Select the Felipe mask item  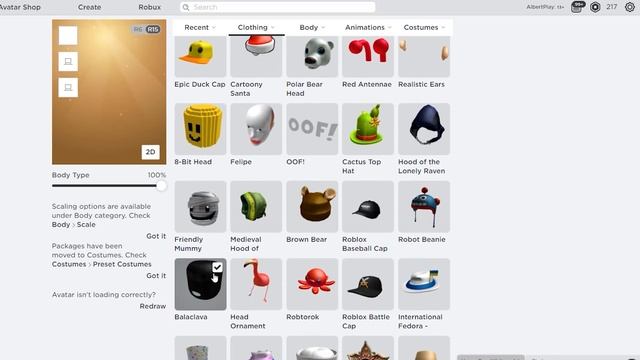tap(256, 129)
